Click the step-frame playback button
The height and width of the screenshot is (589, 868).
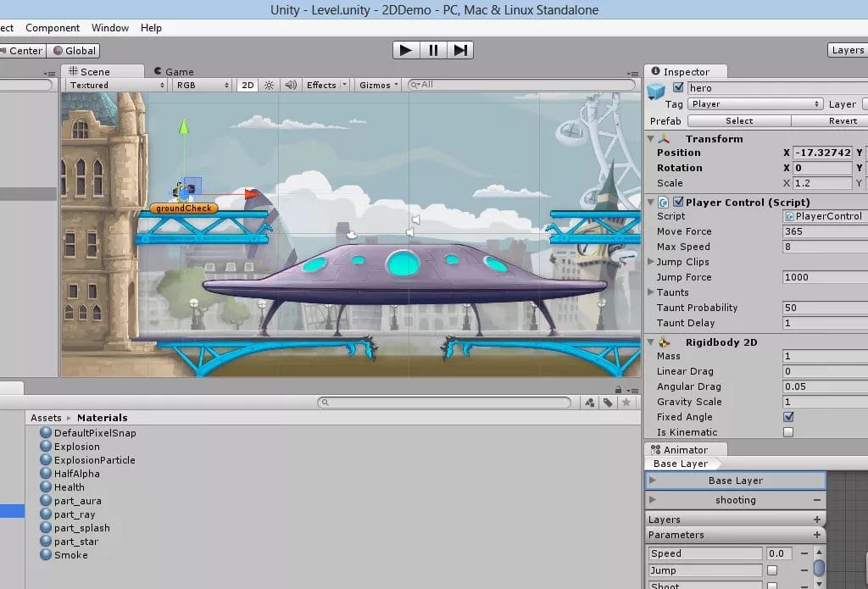point(460,50)
